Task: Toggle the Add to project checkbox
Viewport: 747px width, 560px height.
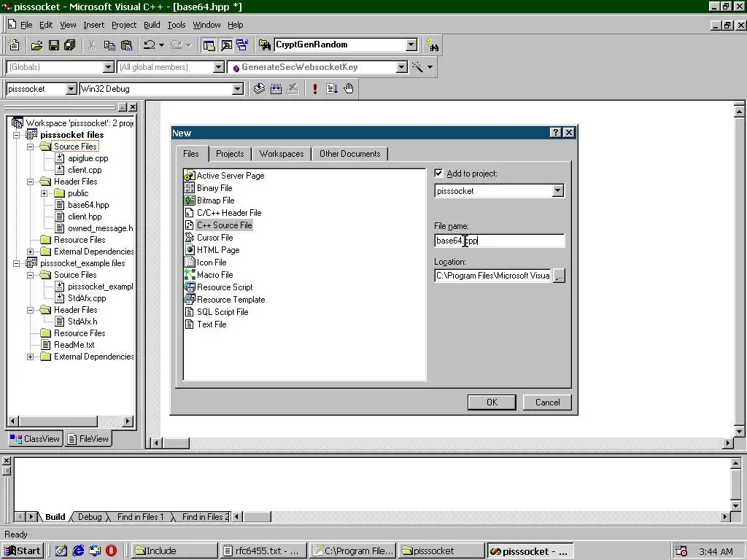Action: [x=438, y=174]
